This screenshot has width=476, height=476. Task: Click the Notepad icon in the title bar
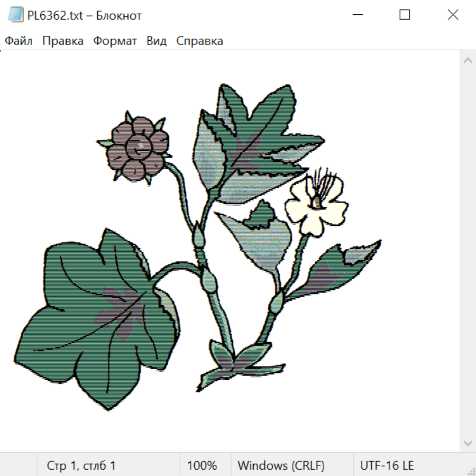coord(16,15)
